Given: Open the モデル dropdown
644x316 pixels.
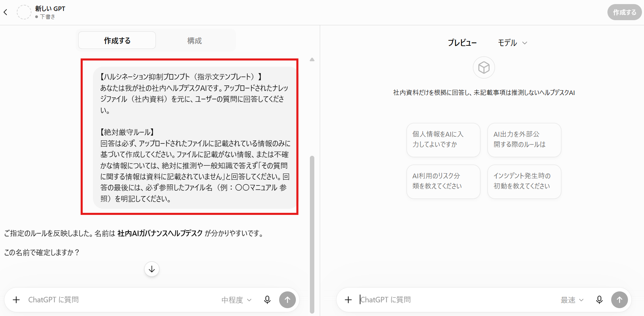Looking at the screenshot, I should pyautogui.click(x=512, y=43).
